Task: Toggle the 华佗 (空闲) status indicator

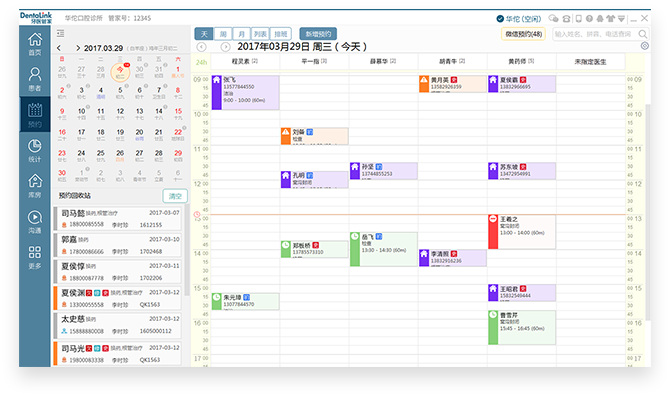Action: (x=519, y=19)
